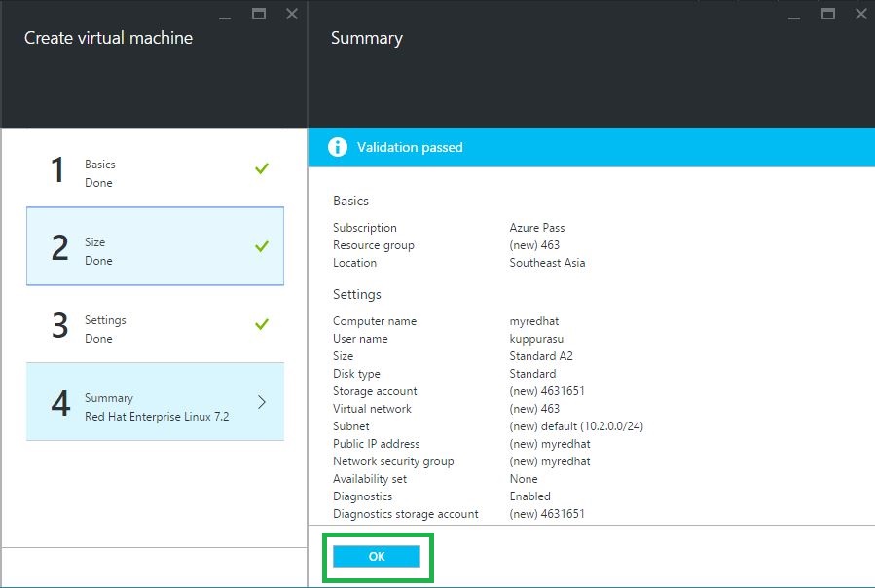The height and width of the screenshot is (588, 875).
Task: Close the Summary blade
Action: click(x=861, y=14)
